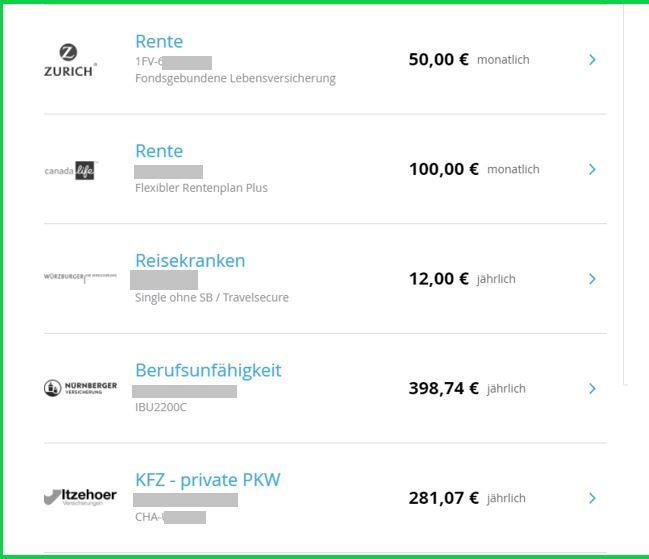Image resolution: width=649 pixels, height=559 pixels.
Task: Open the Reisekranken contract title
Action: click(190, 261)
